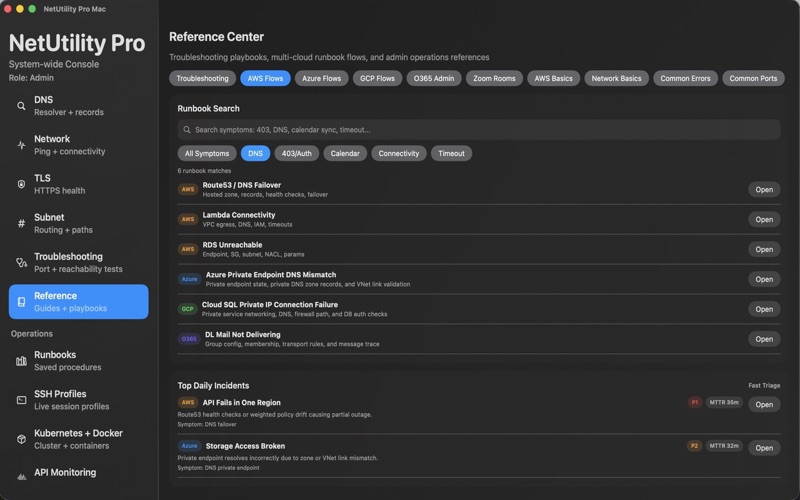The image size is (800, 500).
Task: Click AWS badge beside Lambda Connectivity
Action: (188, 219)
